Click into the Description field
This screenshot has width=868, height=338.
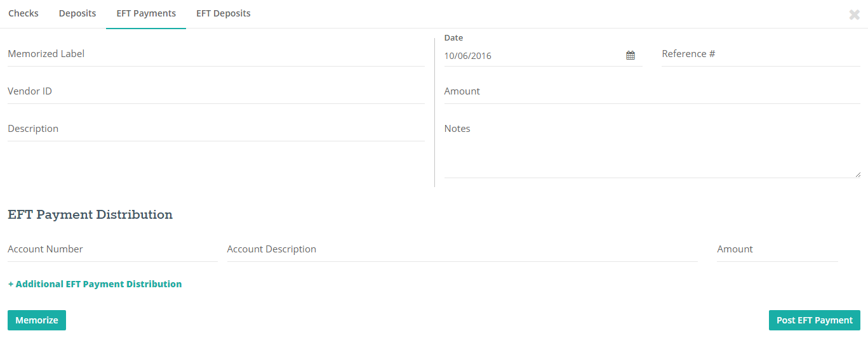pyautogui.click(x=216, y=129)
